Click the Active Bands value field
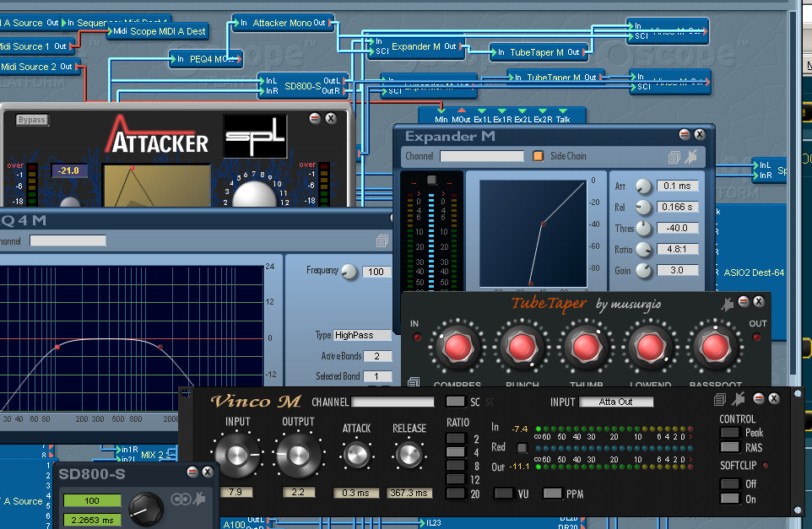This screenshot has height=529, width=812. click(377, 356)
